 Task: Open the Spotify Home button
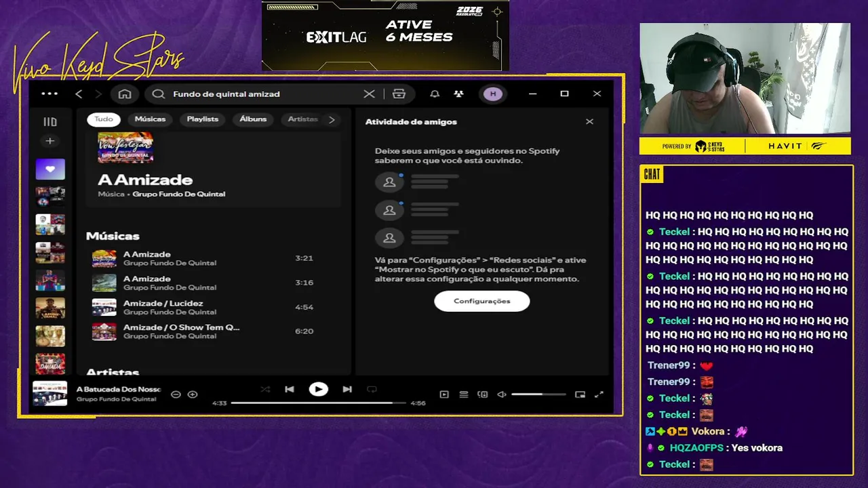(x=125, y=94)
